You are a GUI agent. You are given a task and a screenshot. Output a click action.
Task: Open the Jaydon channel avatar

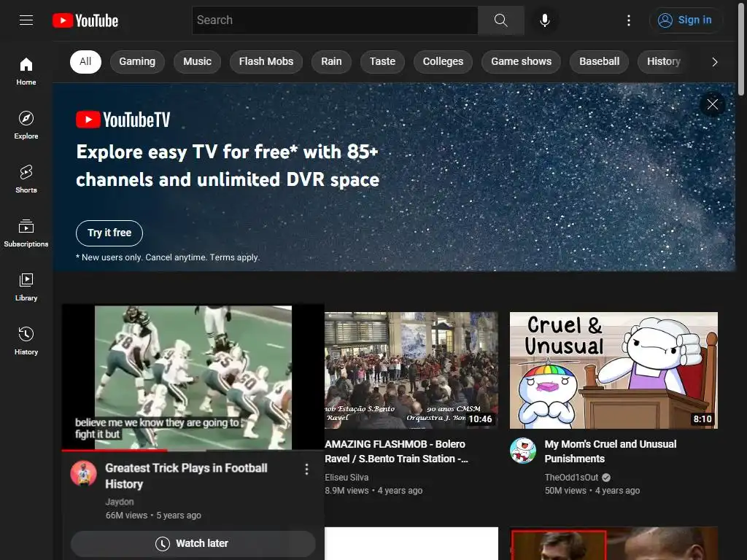83,472
